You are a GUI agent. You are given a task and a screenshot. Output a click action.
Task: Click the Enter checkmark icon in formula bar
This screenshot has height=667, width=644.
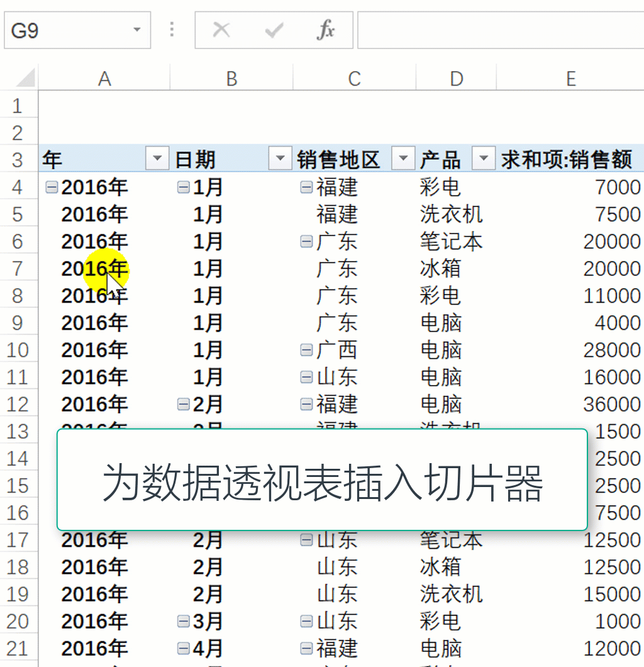click(x=274, y=30)
